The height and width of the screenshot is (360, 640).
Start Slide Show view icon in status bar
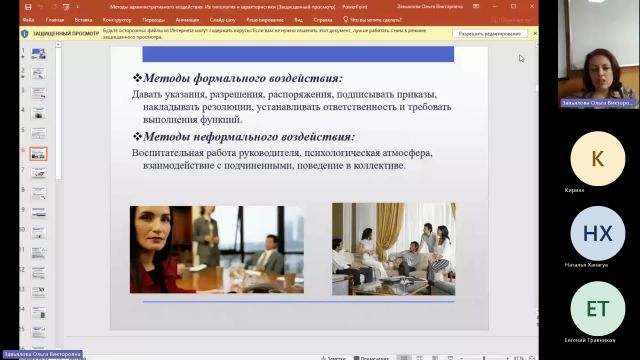pos(450,358)
